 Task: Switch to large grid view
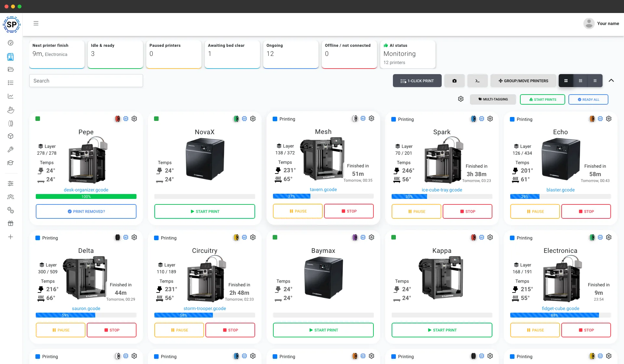(566, 81)
